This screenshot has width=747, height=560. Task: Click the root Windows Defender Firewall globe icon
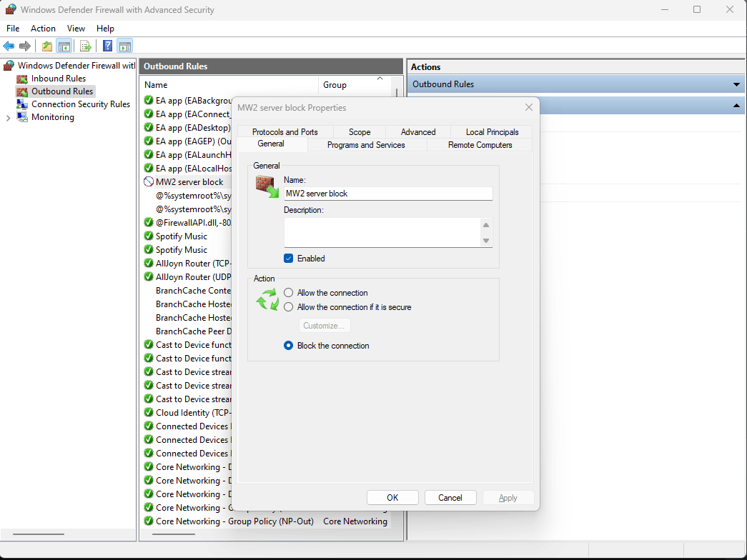pos(9,66)
